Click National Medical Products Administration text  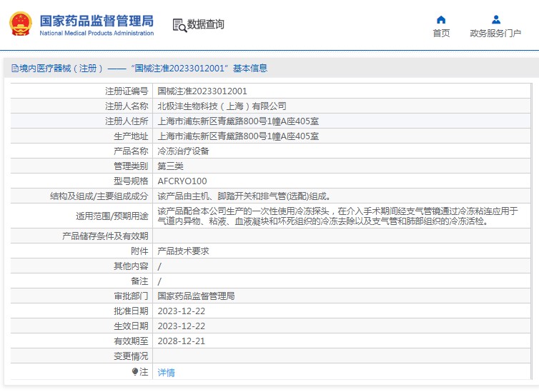pos(97,33)
